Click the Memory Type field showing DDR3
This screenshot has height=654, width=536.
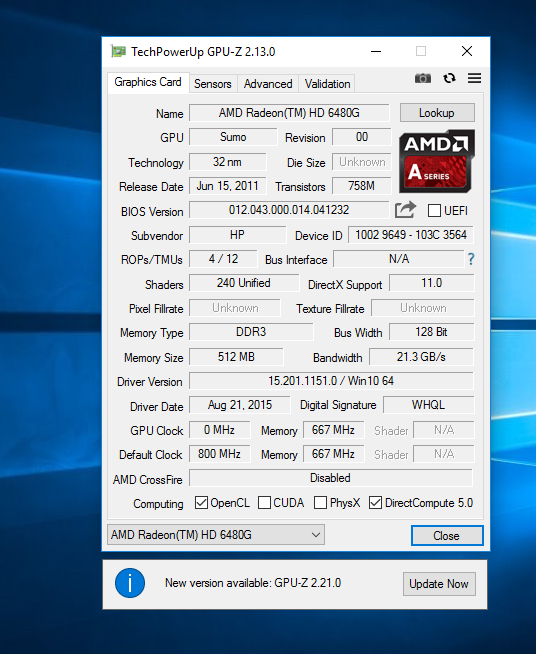pos(251,332)
